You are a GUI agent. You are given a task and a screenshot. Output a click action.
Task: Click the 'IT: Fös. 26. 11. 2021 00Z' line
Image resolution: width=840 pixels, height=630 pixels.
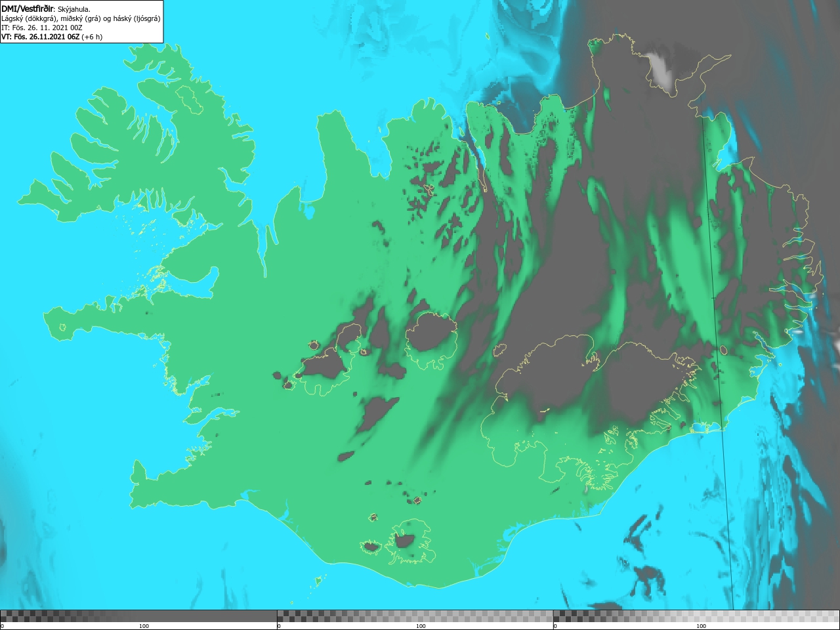click(41, 28)
